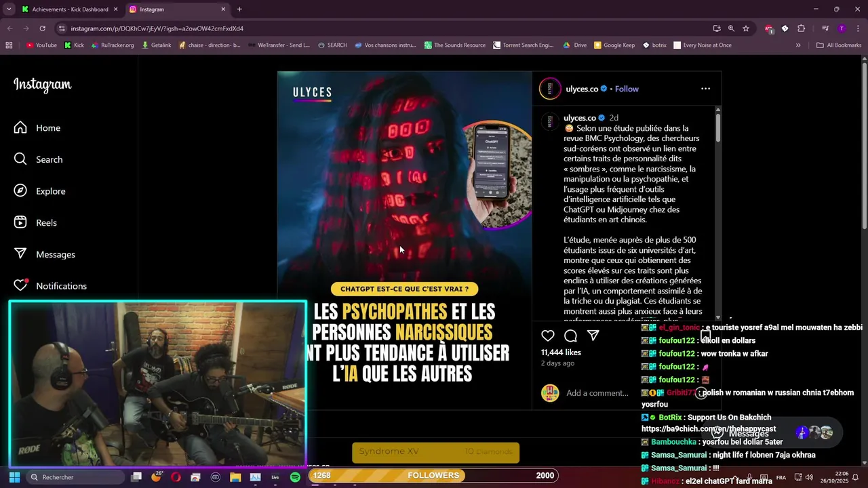
Task: Open Task View on the taskbar
Action: [136, 477]
